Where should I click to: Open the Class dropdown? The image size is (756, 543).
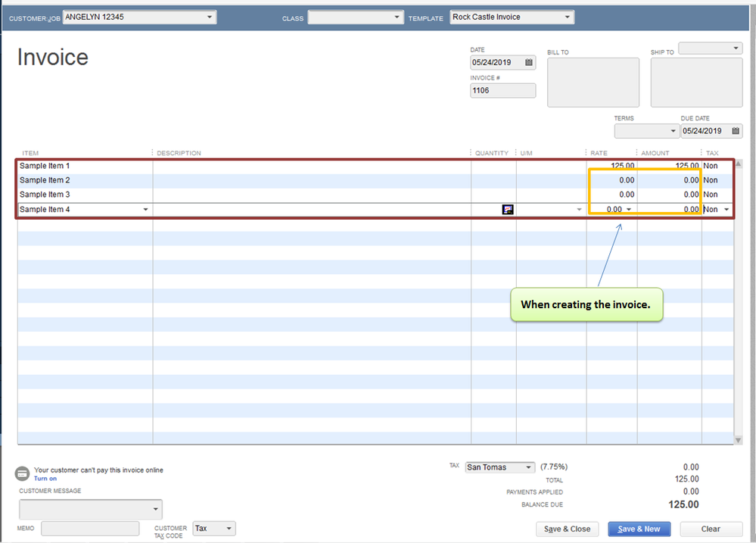point(397,17)
